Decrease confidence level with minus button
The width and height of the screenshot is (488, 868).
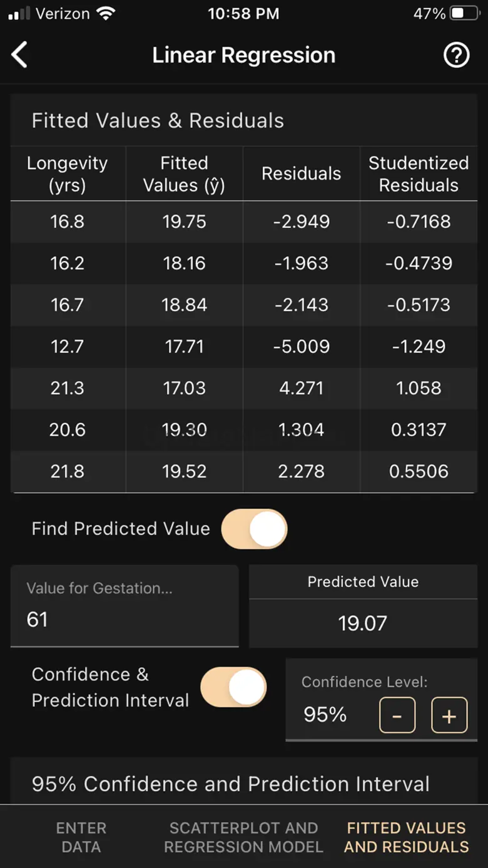[x=397, y=715]
